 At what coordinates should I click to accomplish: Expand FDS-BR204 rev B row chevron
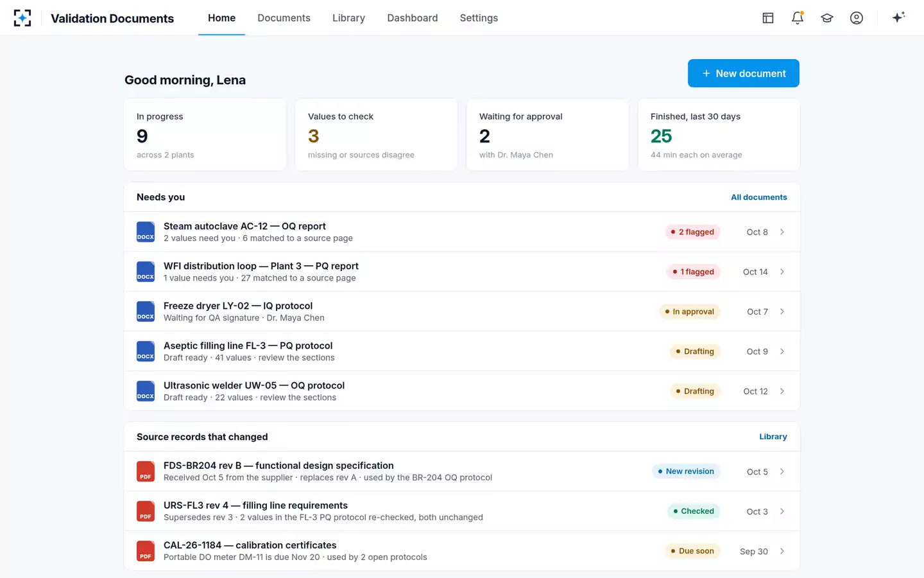point(782,471)
